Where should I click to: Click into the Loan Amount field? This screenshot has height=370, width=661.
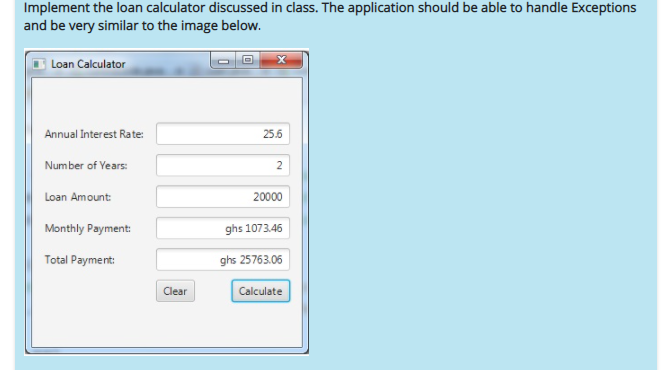(223, 197)
